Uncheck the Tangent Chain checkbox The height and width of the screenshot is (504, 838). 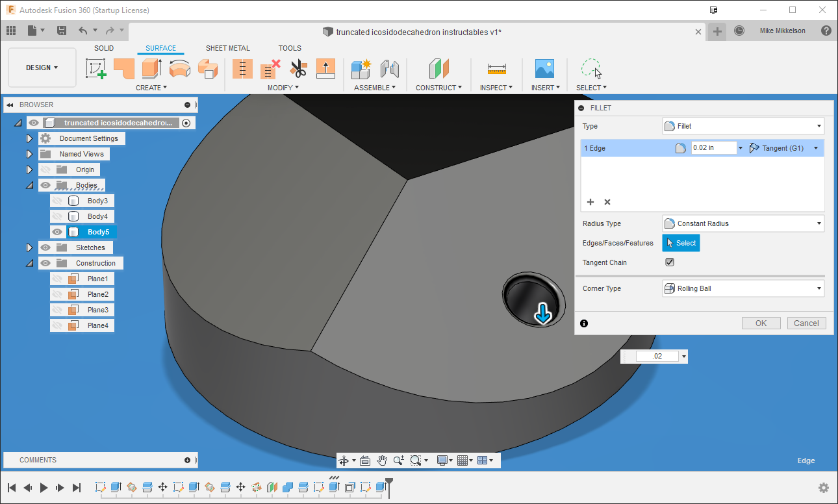coord(670,262)
